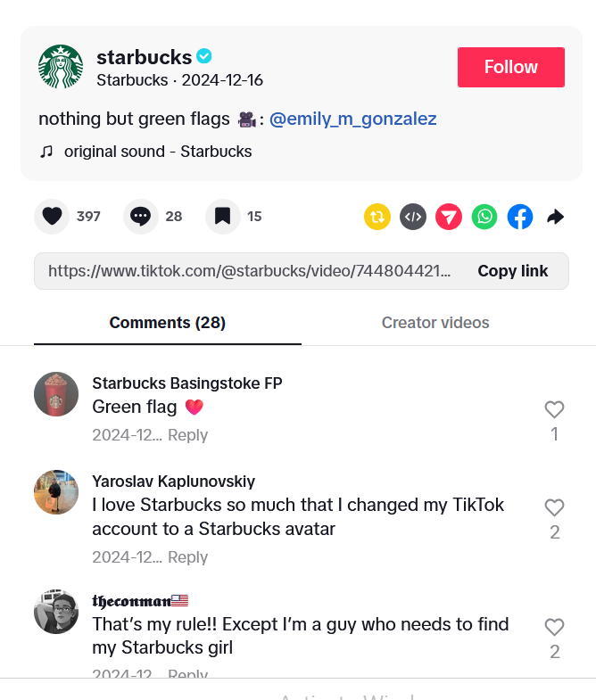Open the @emily_m_gonzalez mention link
Screen dimensions: 596x700
click(352, 119)
